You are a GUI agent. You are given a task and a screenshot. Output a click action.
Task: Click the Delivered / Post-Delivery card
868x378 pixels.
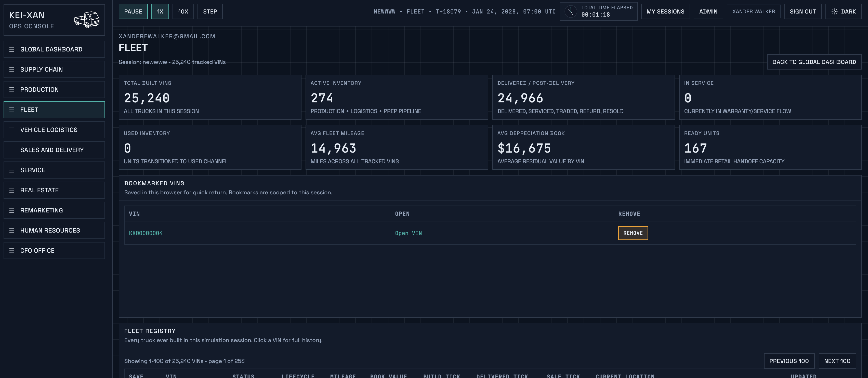pos(584,97)
